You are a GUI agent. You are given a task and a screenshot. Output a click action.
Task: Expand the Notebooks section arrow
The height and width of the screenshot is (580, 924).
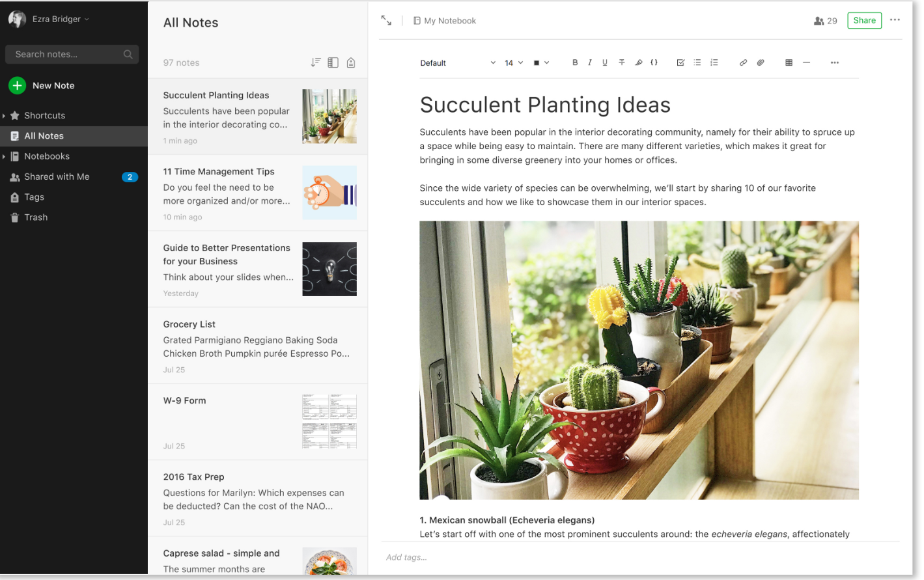4,157
